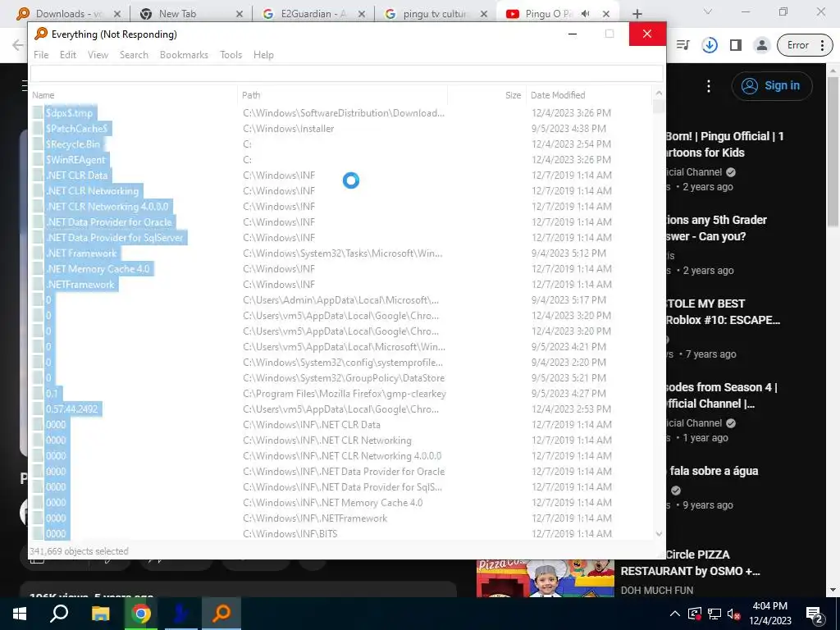Sort results by Size column header

point(486,95)
